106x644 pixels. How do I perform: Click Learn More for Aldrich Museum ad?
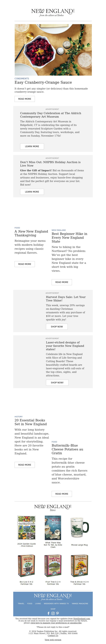click(x=32, y=146)
